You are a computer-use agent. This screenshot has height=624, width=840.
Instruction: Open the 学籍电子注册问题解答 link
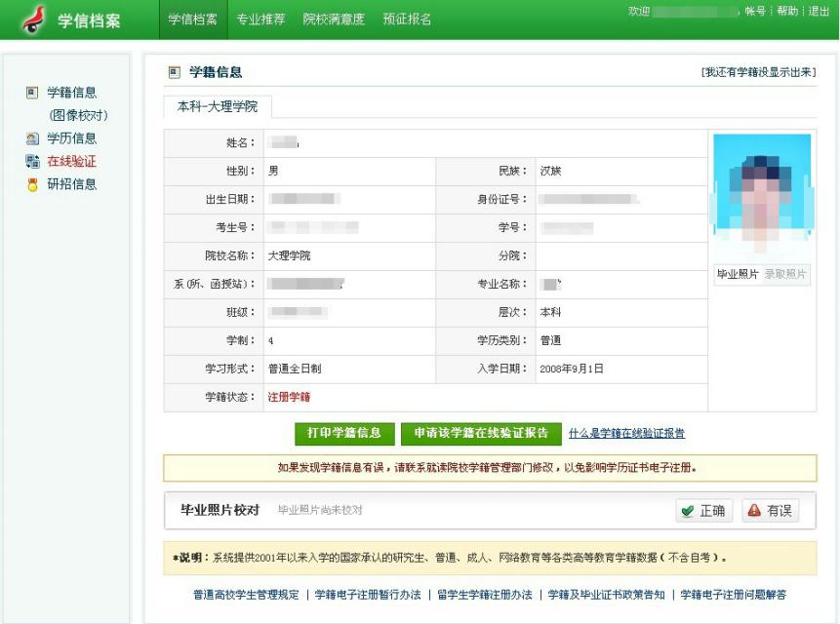[x=734, y=595]
